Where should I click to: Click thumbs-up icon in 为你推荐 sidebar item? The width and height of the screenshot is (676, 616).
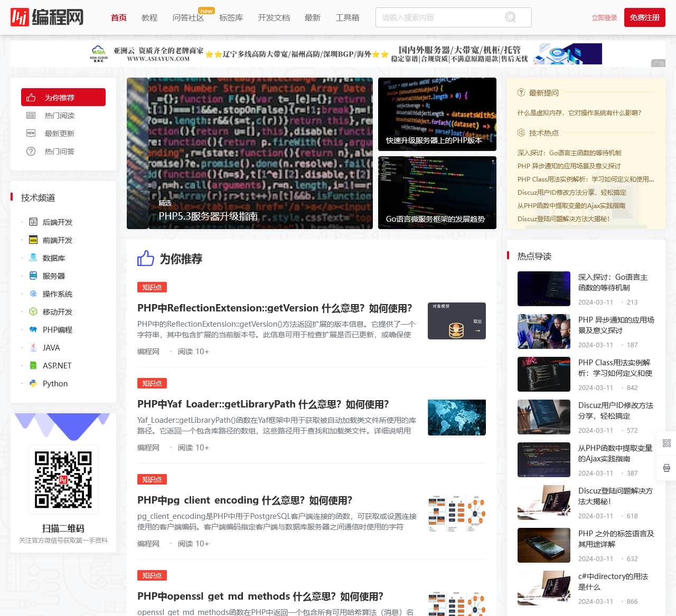tap(31, 98)
